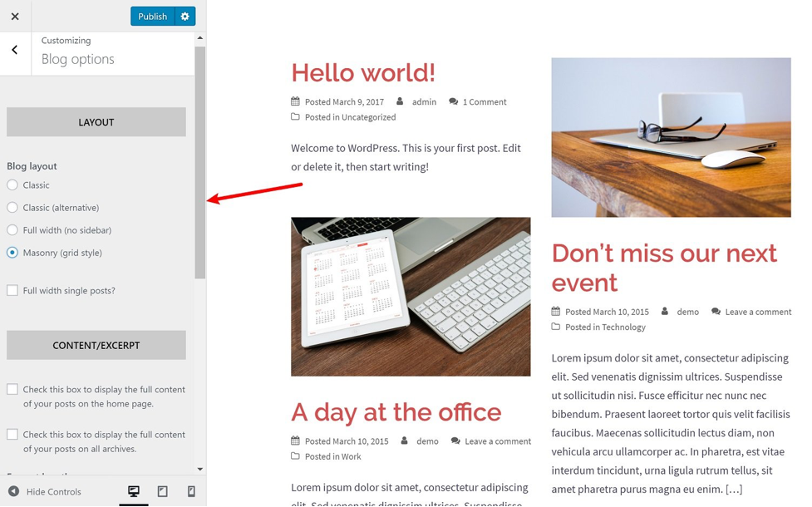Screen dimensions: 812x507
Task: Go back with the left chevron icon
Action: (x=14, y=50)
